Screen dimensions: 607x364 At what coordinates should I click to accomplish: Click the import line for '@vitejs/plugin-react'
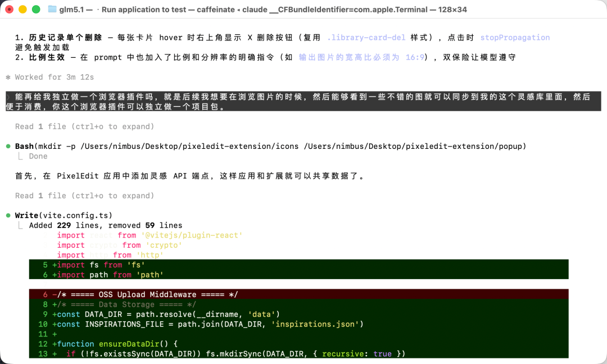pyautogui.click(x=150, y=235)
